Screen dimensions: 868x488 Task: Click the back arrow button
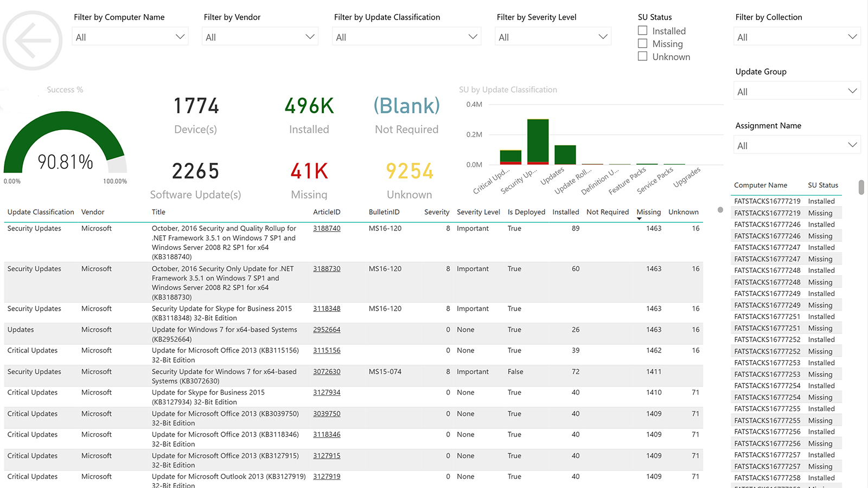click(33, 41)
